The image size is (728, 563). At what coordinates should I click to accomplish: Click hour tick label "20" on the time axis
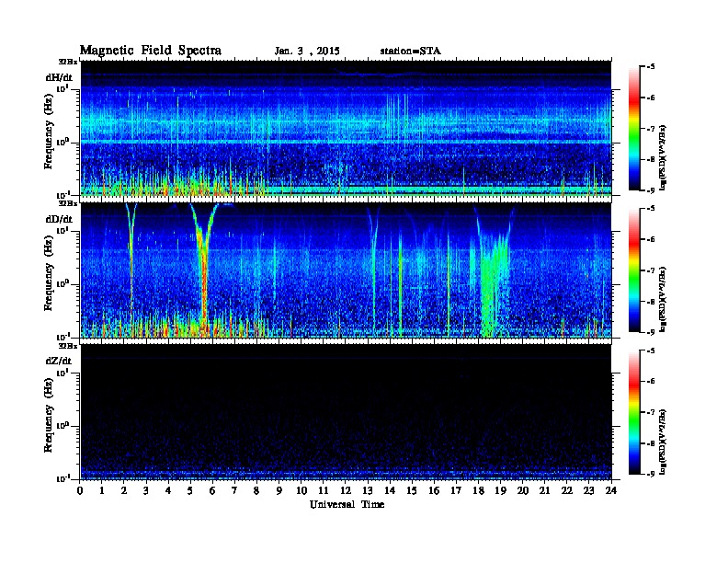click(x=522, y=490)
